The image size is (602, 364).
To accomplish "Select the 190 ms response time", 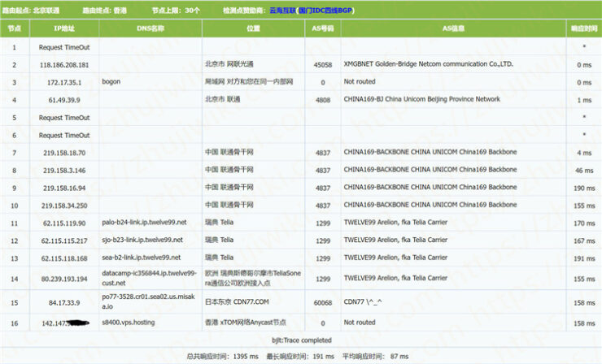I will 584,188.
